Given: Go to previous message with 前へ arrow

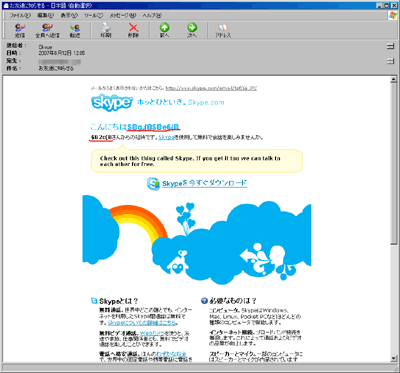Looking at the screenshot, I should (x=164, y=28).
